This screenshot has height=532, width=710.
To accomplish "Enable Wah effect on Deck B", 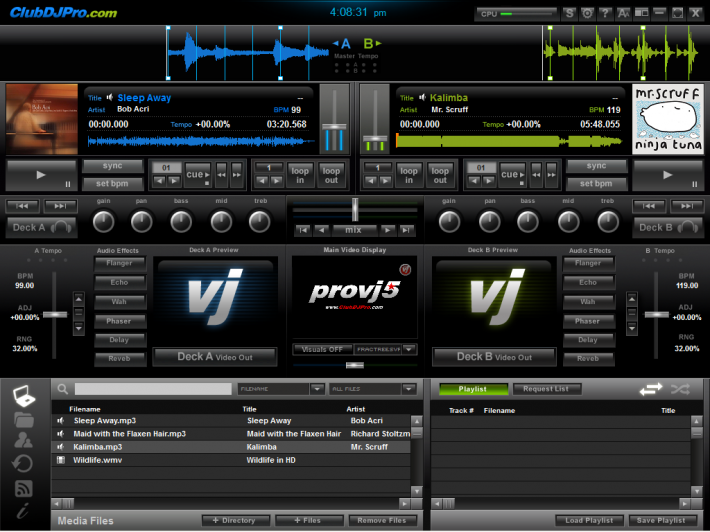I will [588, 302].
